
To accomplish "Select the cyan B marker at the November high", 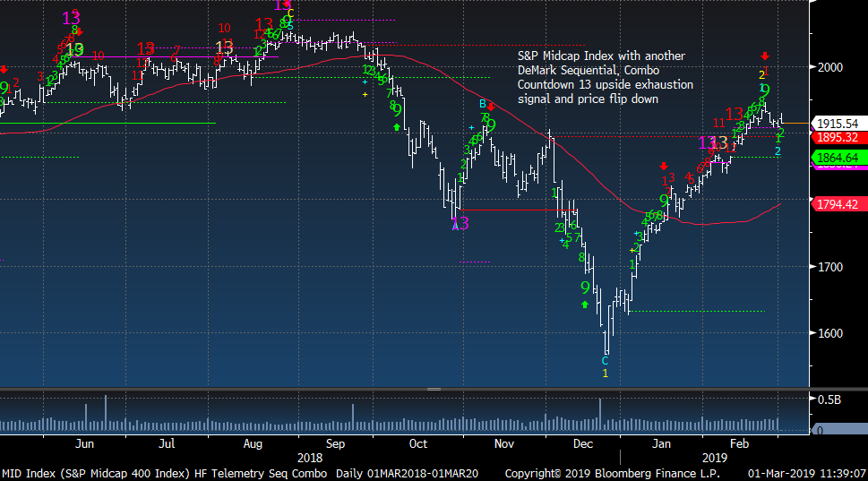I will [483, 104].
